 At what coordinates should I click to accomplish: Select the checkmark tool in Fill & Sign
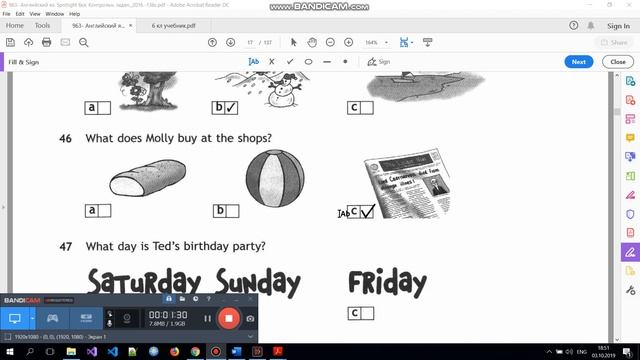(290, 62)
